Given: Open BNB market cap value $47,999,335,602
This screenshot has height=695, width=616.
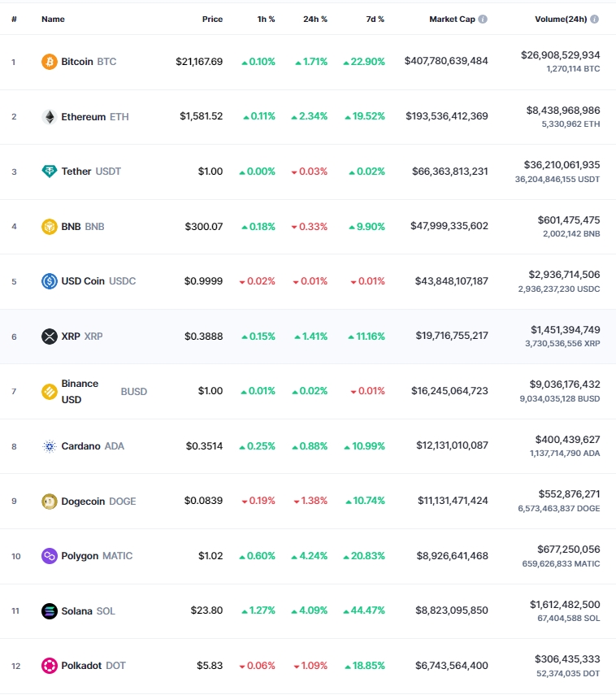Looking at the screenshot, I should [449, 226].
